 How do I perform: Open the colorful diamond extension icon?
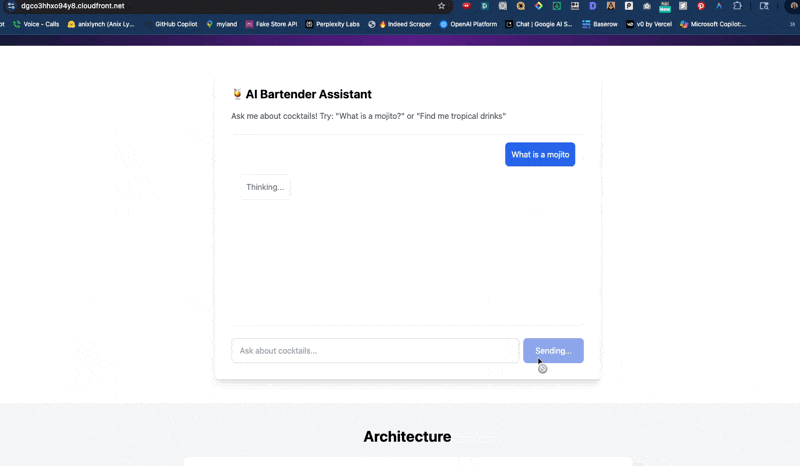pyautogui.click(x=539, y=6)
